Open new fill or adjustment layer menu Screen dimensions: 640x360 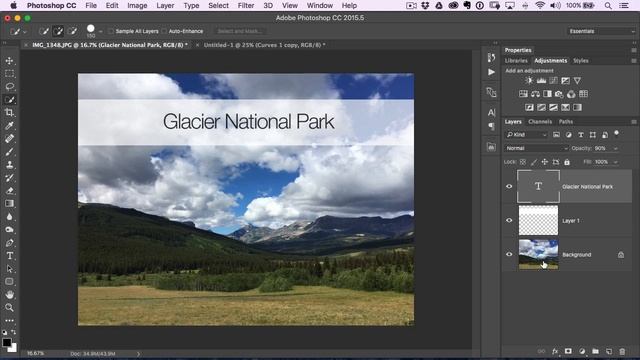tap(582, 351)
